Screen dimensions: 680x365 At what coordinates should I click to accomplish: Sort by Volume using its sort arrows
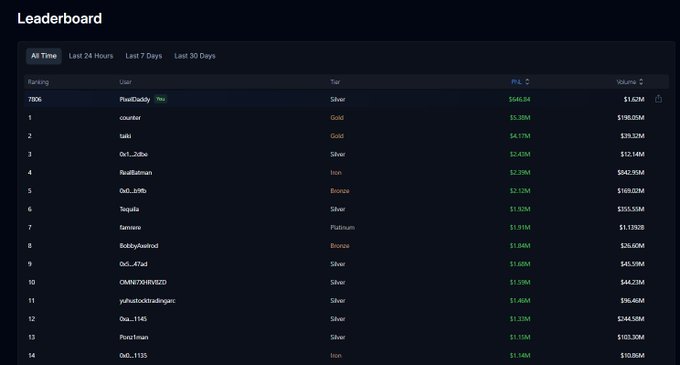641,81
